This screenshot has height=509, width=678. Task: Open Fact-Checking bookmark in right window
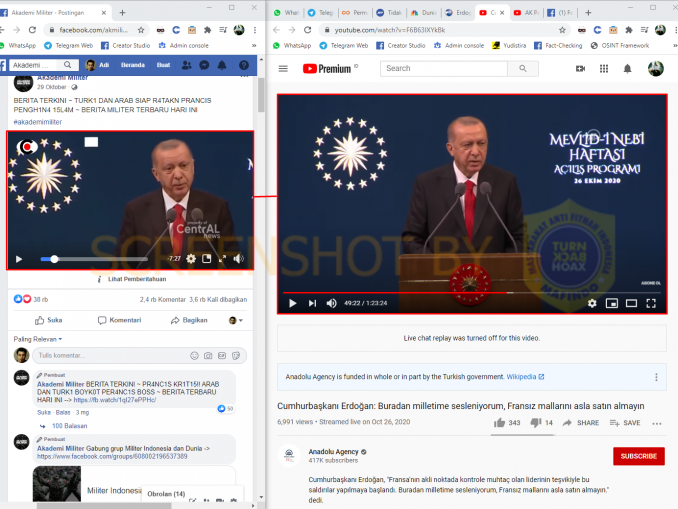558,45
